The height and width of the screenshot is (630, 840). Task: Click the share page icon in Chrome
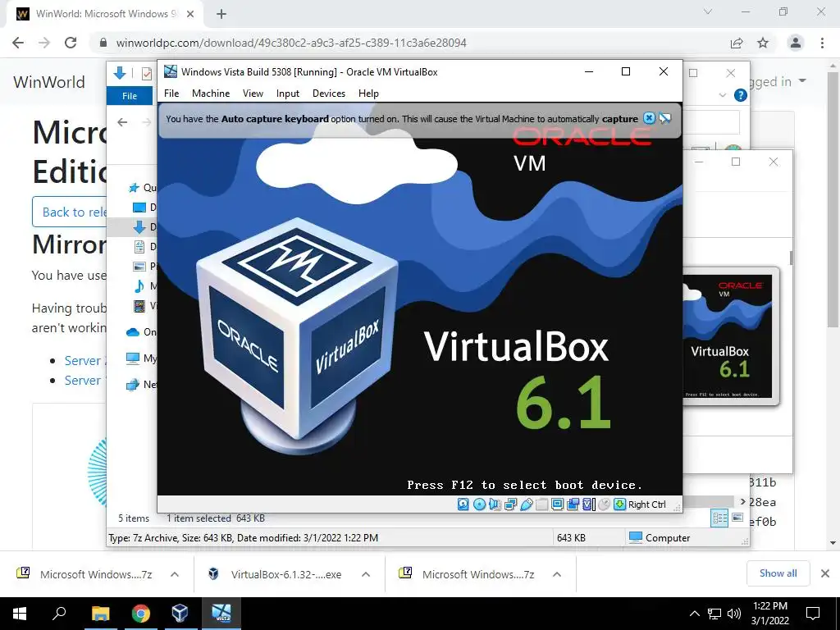(737, 43)
